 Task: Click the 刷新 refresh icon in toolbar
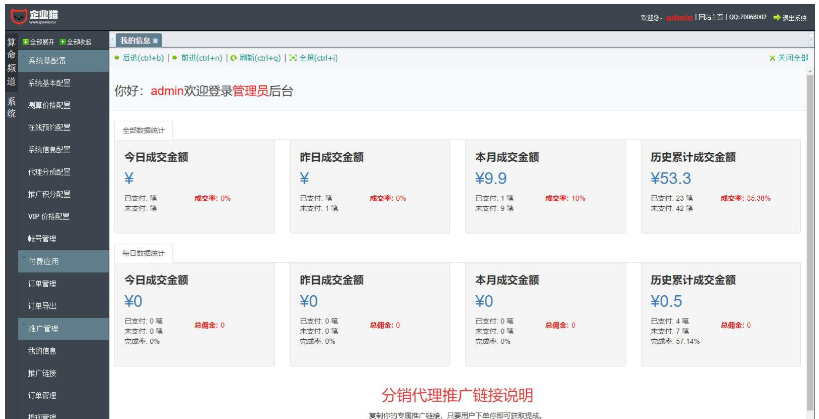click(232, 58)
